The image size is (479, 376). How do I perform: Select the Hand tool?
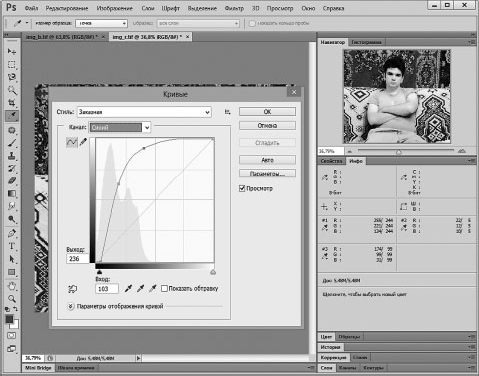point(12,286)
